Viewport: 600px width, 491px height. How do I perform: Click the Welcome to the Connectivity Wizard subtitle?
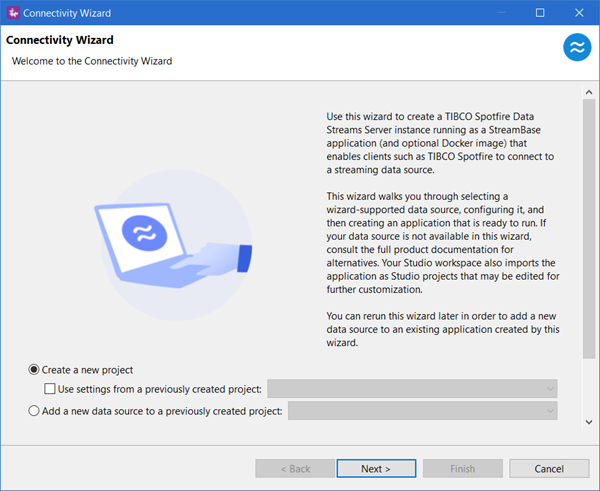click(92, 61)
